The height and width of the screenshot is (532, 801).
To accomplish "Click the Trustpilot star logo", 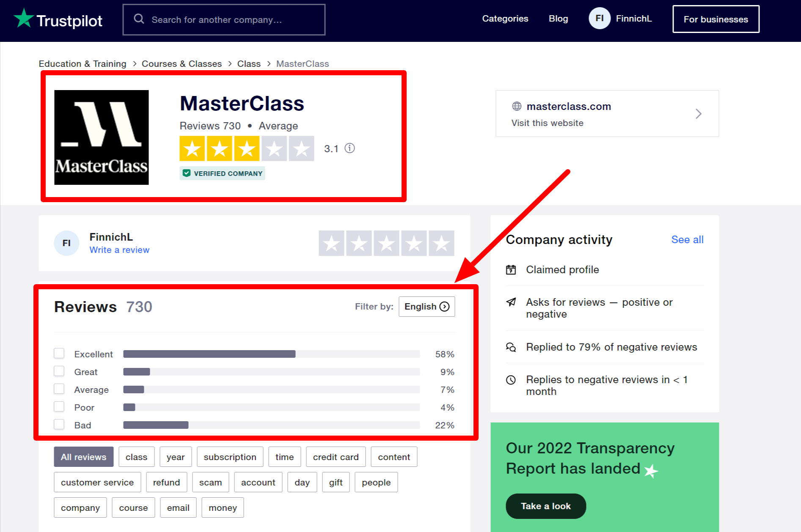I will 24,19.
